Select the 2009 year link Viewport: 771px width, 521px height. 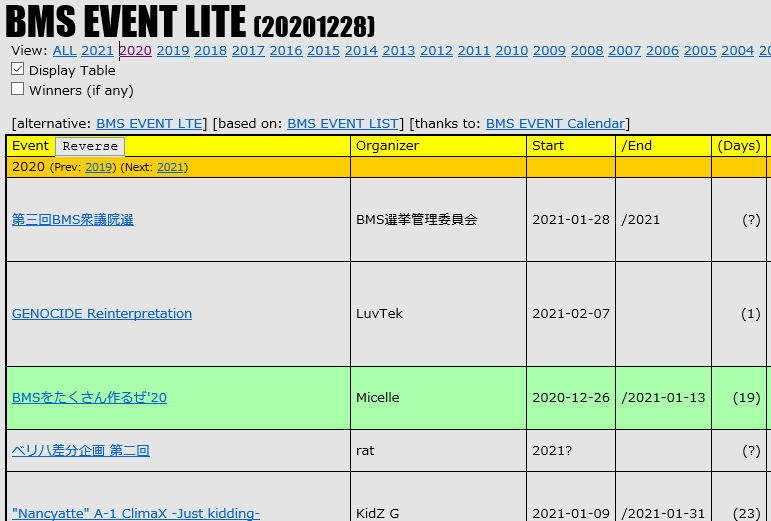click(549, 51)
